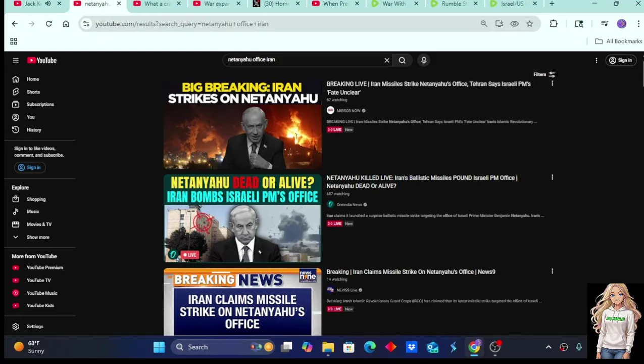This screenshot has height=364, width=644.
Task: Clear the search query with X
Action: click(x=387, y=60)
